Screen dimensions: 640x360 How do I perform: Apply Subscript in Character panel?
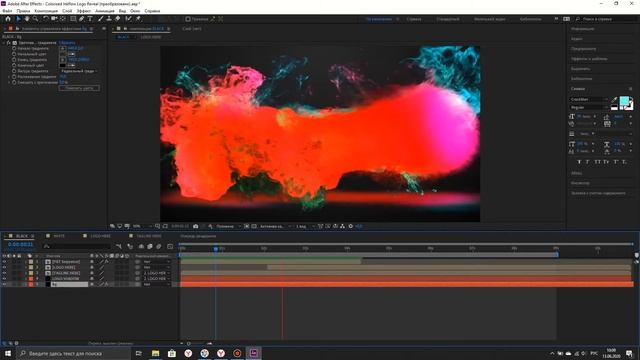click(624, 162)
